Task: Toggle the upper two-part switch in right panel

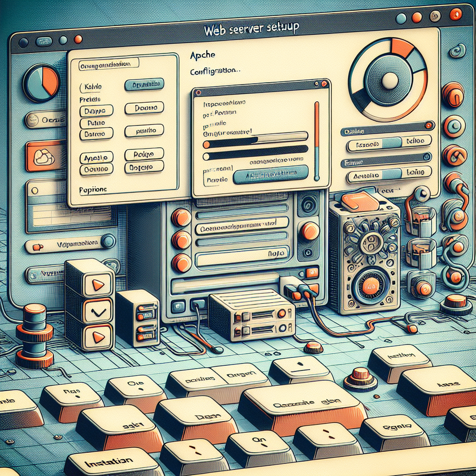Action: (x=389, y=143)
